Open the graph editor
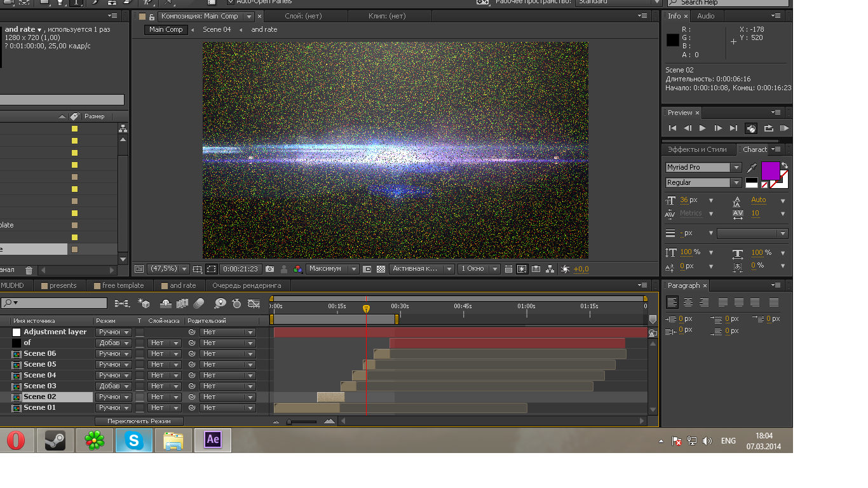Screen dimensions: 868x488 (x=254, y=304)
